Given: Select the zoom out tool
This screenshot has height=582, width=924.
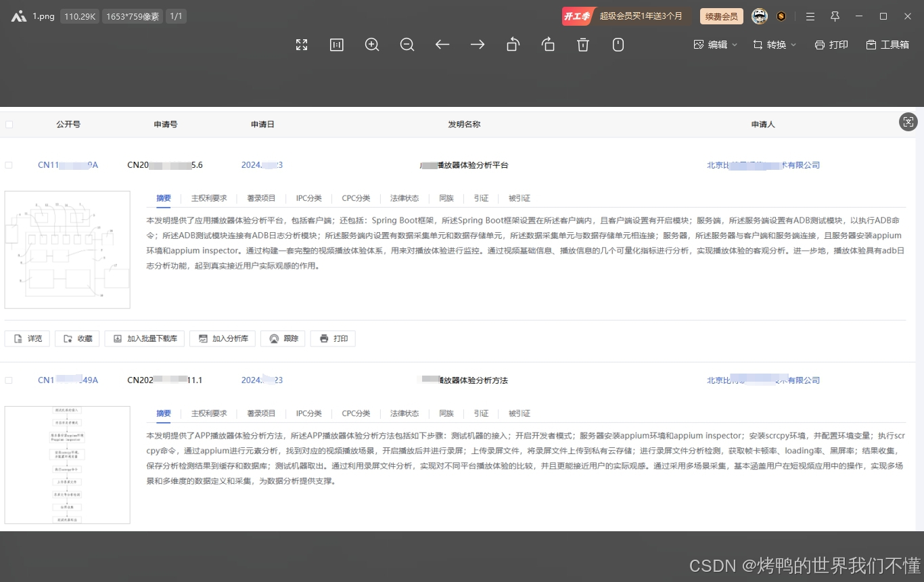Looking at the screenshot, I should [x=407, y=45].
